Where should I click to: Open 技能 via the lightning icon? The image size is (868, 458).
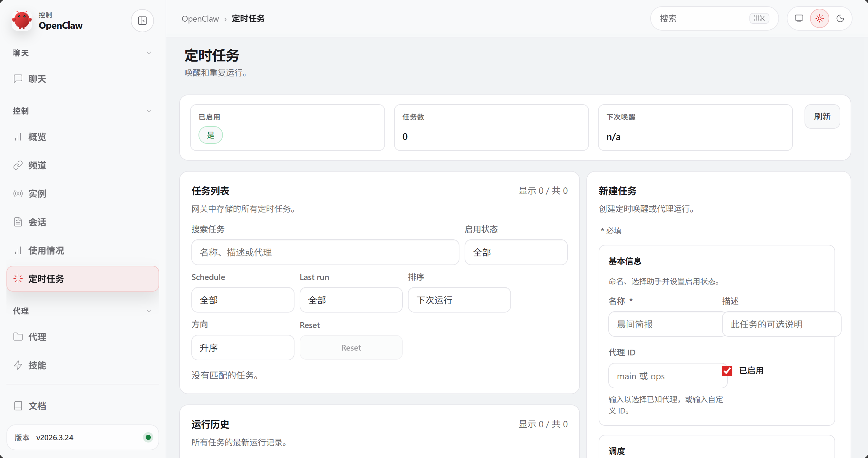[18, 365]
